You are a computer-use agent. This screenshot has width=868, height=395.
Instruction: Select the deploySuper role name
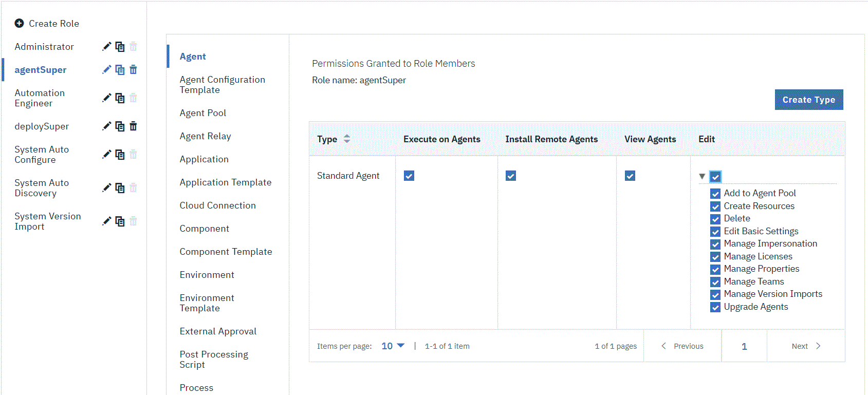coord(42,126)
